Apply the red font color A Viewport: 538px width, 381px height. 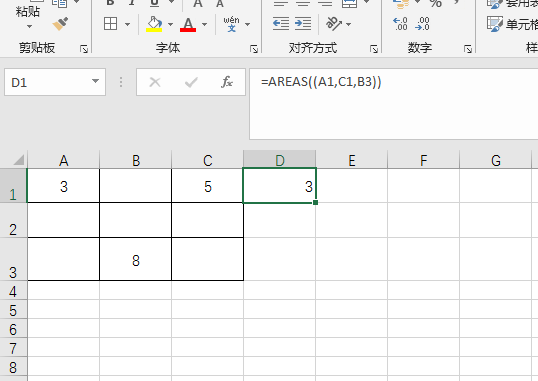pyautogui.click(x=188, y=24)
